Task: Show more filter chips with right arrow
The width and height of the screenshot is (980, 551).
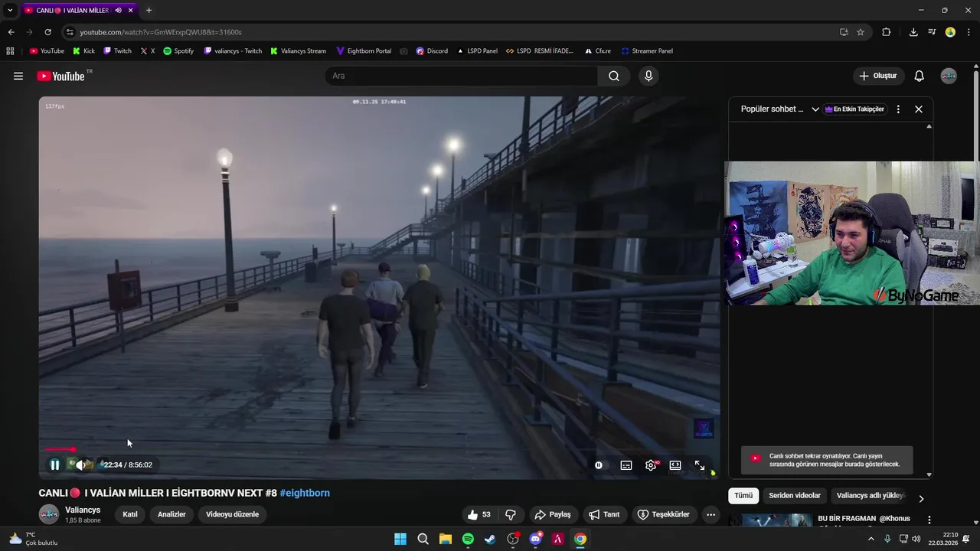Action: pos(921,498)
